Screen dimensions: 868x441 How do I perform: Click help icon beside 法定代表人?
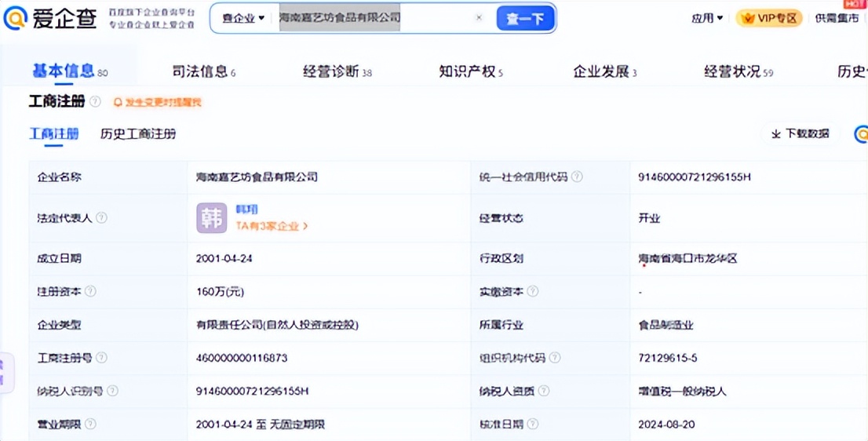click(x=101, y=217)
